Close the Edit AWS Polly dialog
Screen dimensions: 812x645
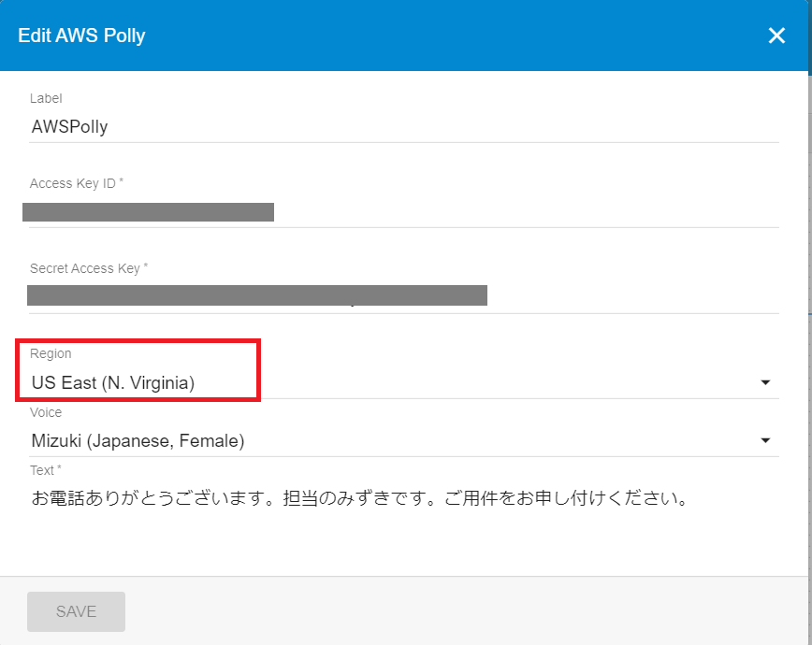click(x=776, y=36)
